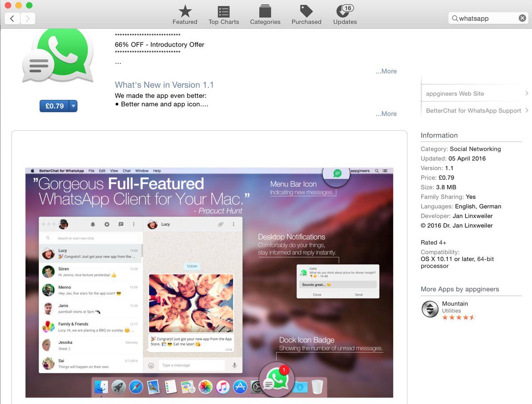This screenshot has height=404, width=532.
Task: Go forward with the right arrow button
Action: [27, 18]
